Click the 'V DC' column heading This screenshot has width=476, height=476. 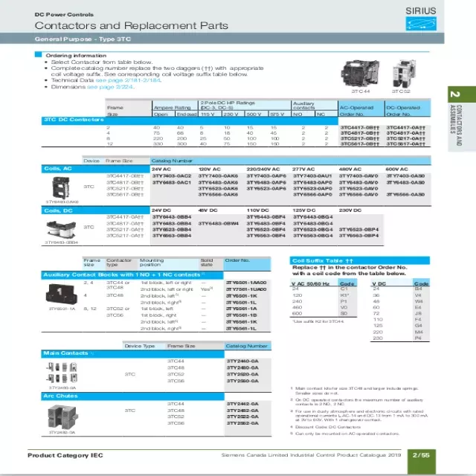[x=379, y=284]
